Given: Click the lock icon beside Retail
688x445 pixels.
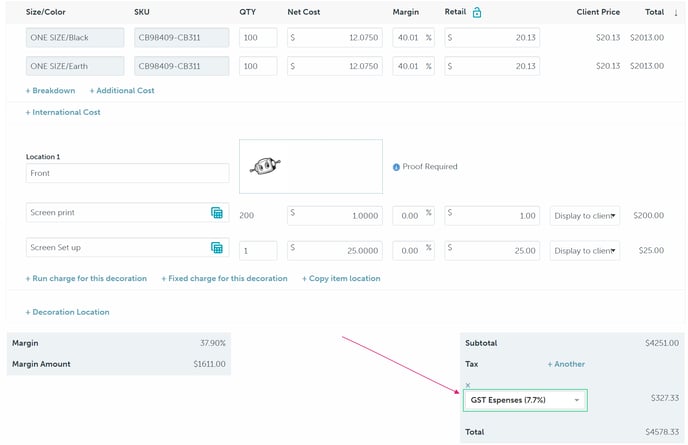Looking at the screenshot, I should (477, 13).
